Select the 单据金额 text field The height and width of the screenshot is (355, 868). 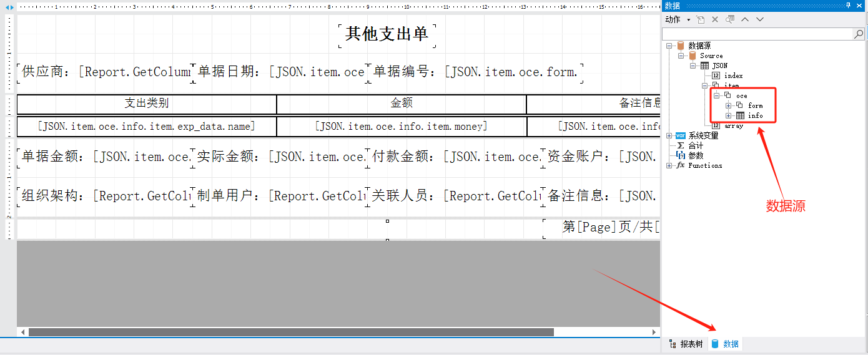coord(104,157)
